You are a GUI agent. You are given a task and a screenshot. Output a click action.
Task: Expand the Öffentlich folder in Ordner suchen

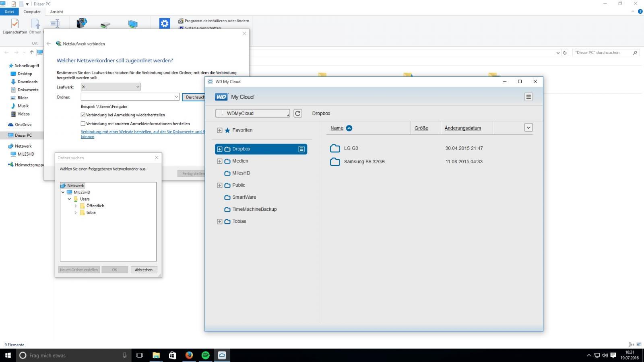pos(76,206)
